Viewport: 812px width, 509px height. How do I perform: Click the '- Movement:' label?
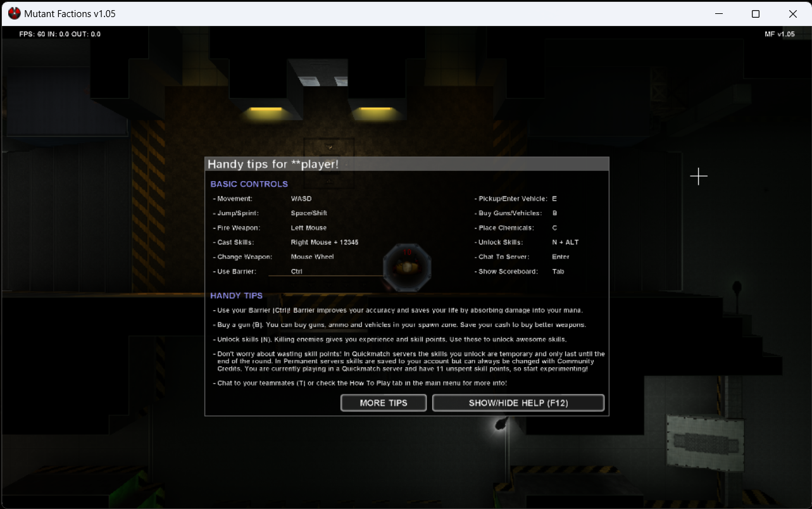[232, 199]
